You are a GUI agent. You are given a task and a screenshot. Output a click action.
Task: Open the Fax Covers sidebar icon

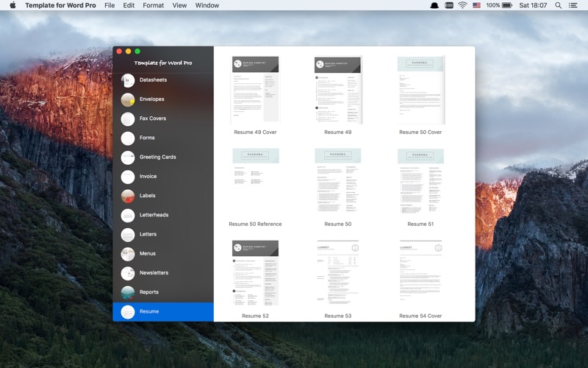click(128, 118)
